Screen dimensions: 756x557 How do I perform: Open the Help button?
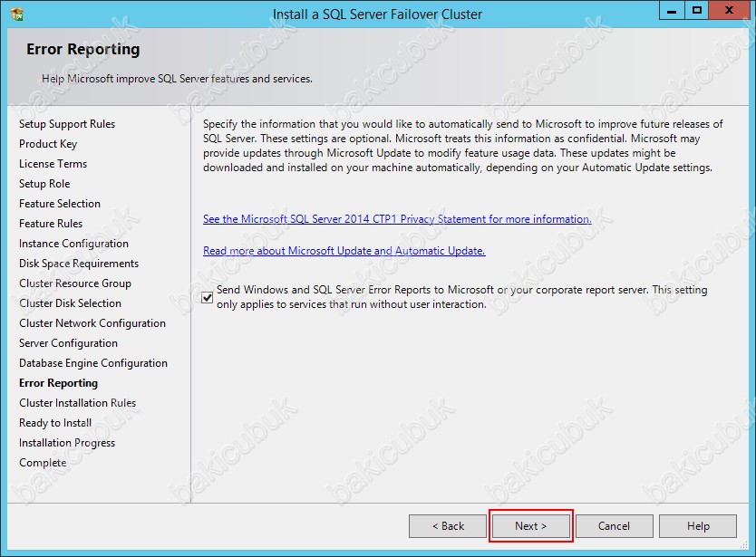click(x=698, y=525)
